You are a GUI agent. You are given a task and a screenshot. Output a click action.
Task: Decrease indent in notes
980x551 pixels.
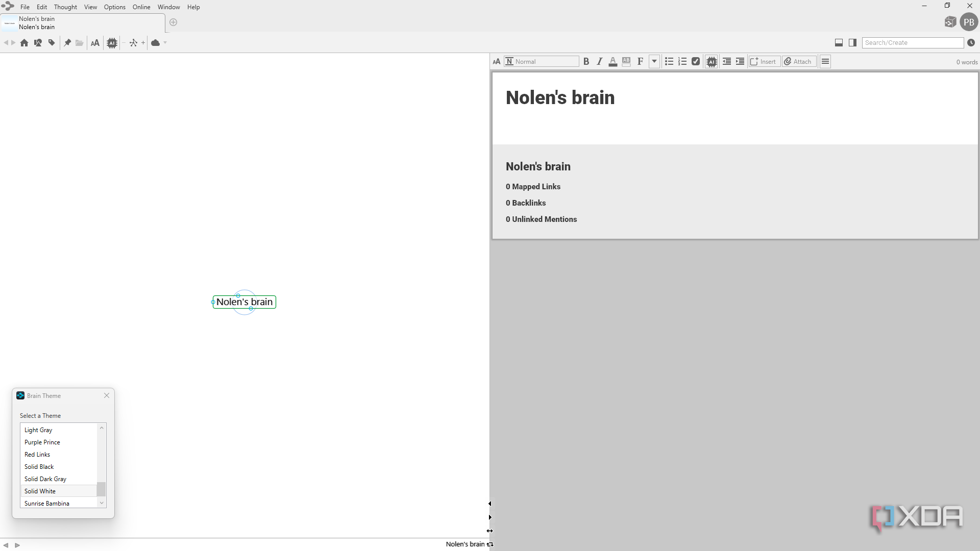click(727, 62)
